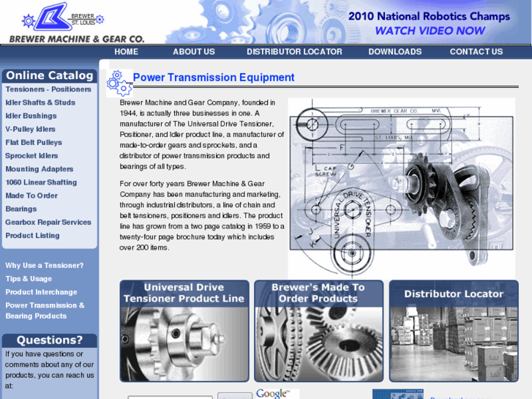
Task: Open Tensioners - Positioners catalog link
Action: pyautogui.click(x=48, y=89)
